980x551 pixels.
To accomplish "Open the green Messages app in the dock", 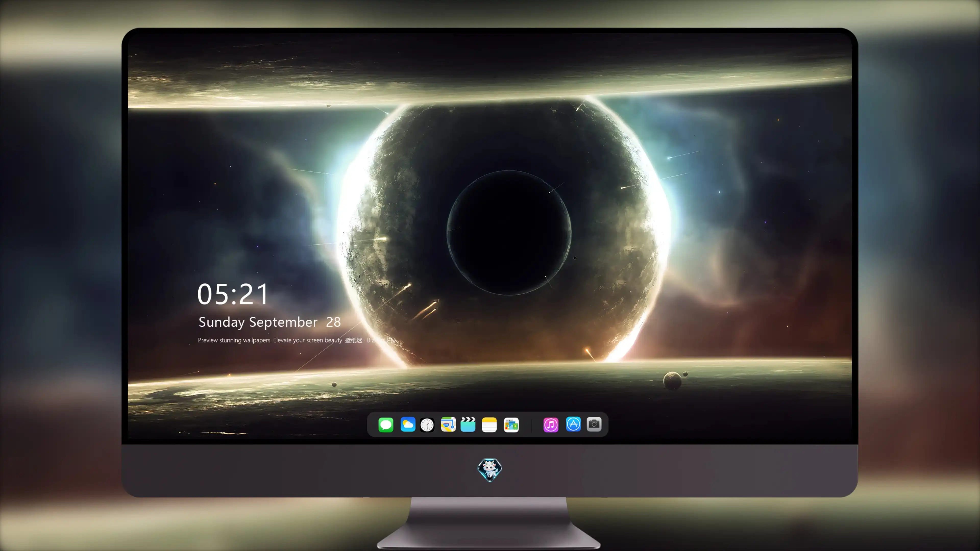I will click(386, 424).
